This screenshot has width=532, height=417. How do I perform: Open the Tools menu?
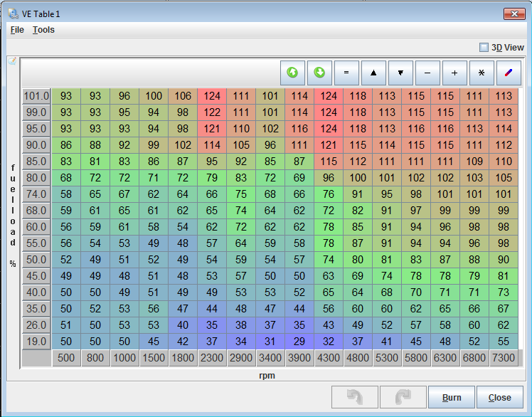pos(43,30)
